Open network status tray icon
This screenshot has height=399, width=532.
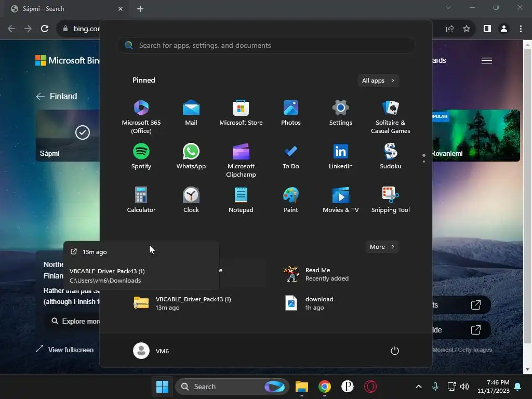pyautogui.click(x=451, y=387)
